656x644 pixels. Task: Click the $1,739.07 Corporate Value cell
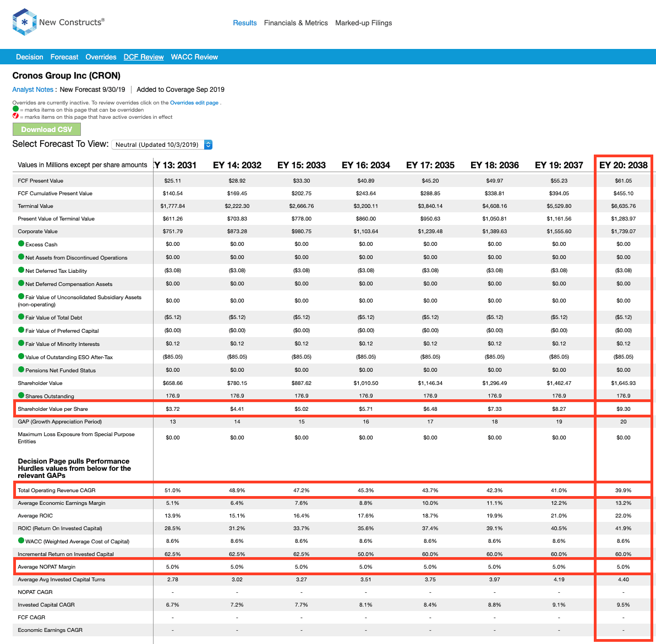(624, 231)
